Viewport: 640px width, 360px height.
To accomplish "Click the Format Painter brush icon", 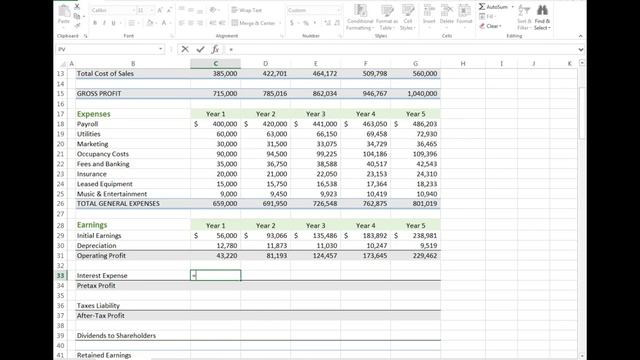I will [77, 25].
